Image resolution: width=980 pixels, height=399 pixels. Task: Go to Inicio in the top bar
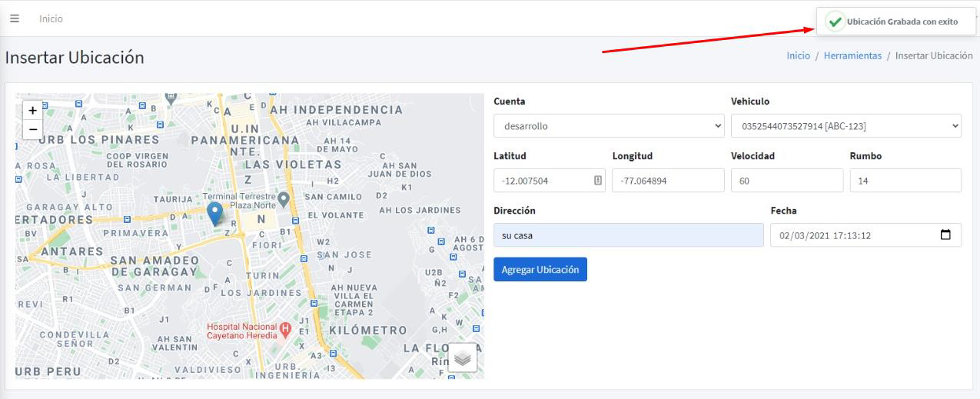click(x=51, y=18)
